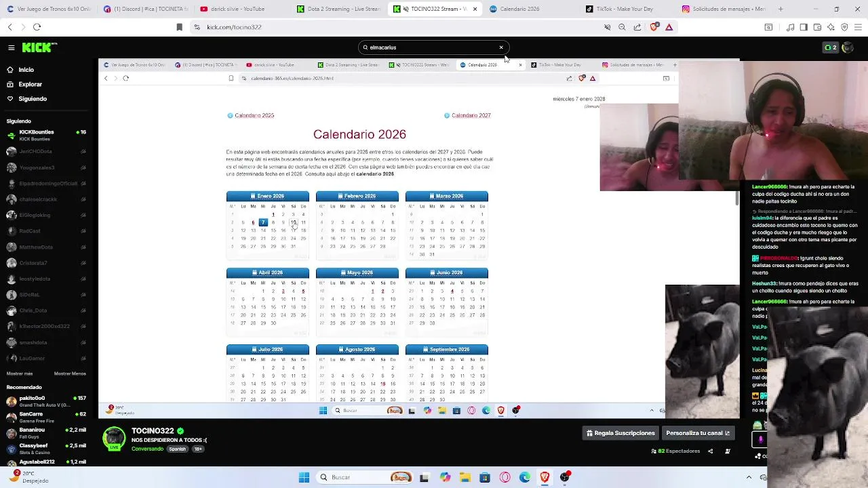Click Junio 2026 month header

click(x=447, y=272)
